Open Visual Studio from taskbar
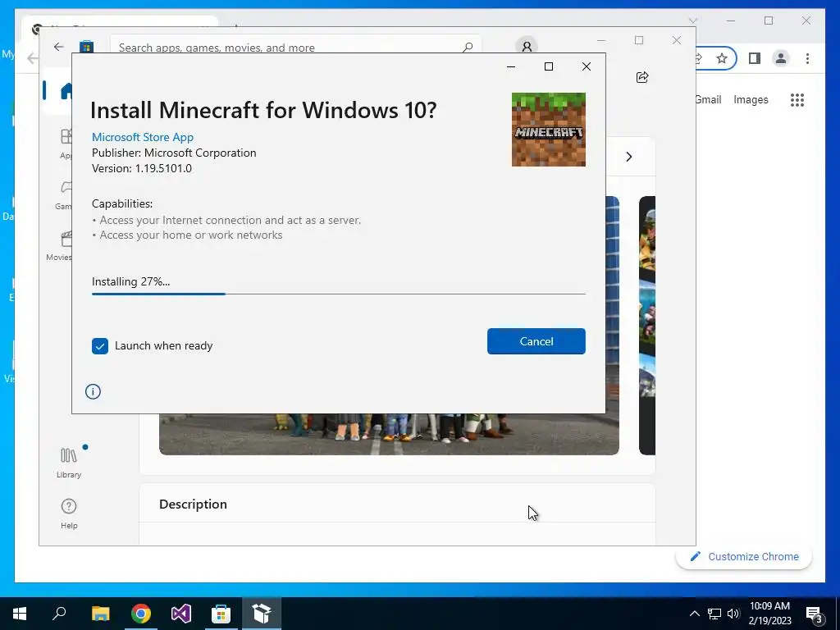Screen dimensions: 840x630 pyautogui.click(x=181, y=614)
